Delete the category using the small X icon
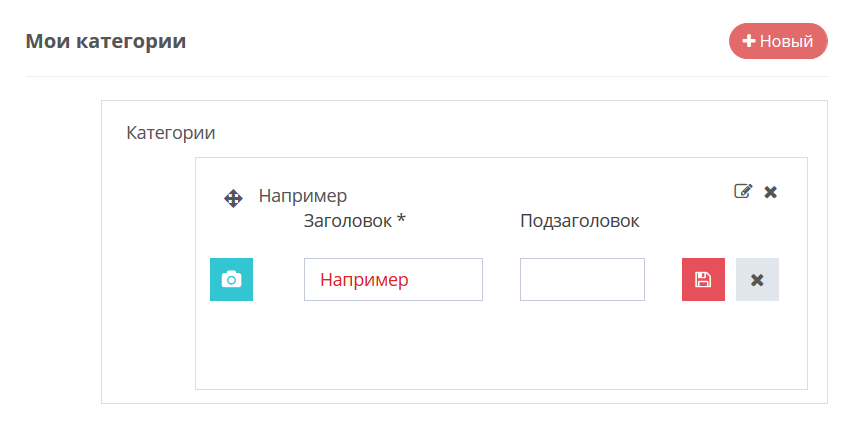 [770, 192]
